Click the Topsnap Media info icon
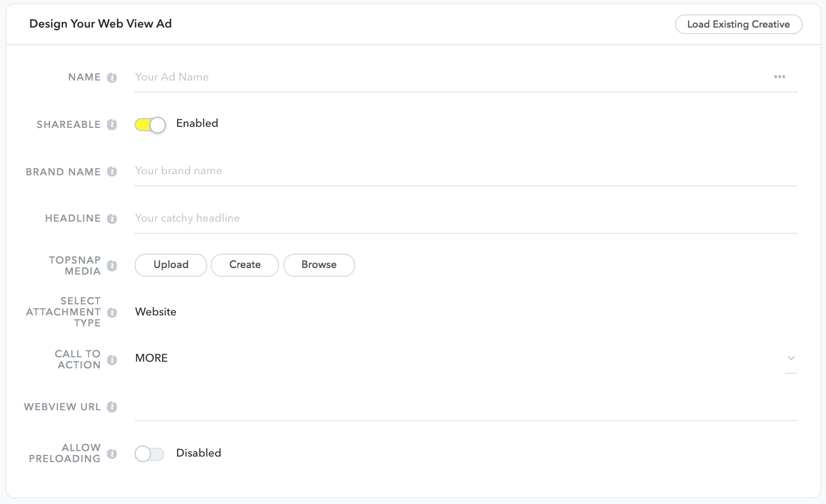This screenshot has height=504, width=826. click(112, 266)
